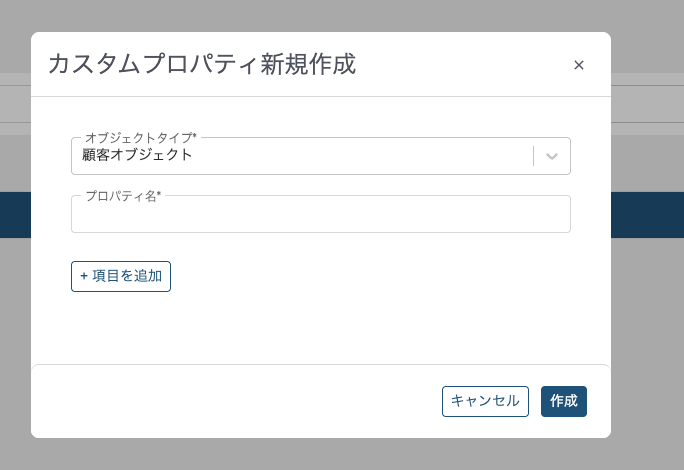
Task: Click the オブジェクトタイプ* field label
Action: 140,137
